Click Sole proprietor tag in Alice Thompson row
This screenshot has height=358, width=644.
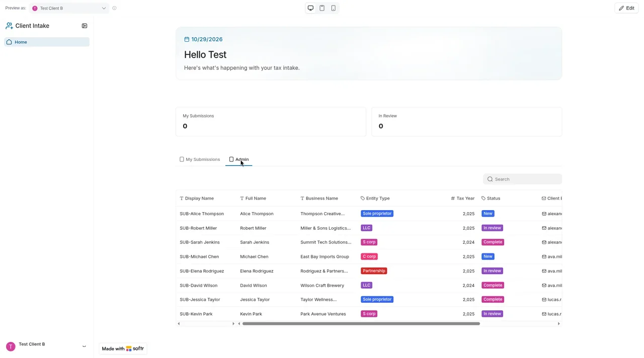click(x=377, y=214)
